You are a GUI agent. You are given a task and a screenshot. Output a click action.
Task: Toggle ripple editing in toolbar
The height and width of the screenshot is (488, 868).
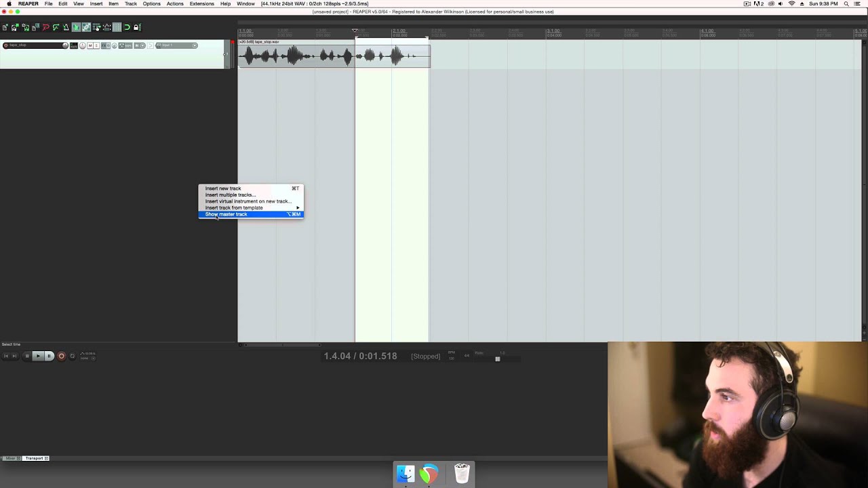pos(96,27)
